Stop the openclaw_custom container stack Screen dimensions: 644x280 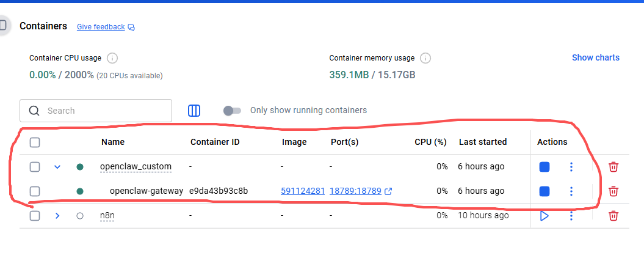tap(545, 167)
